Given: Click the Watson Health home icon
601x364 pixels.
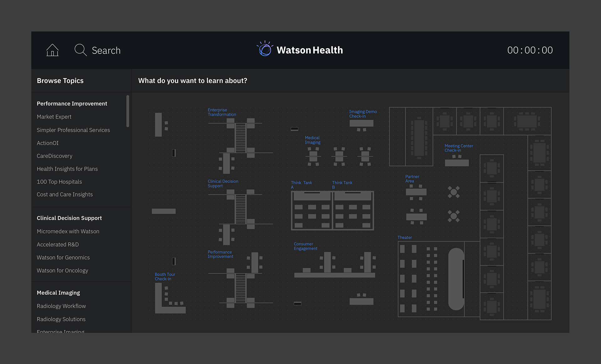Looking at the screenshot, I should (x=52, y=49).
